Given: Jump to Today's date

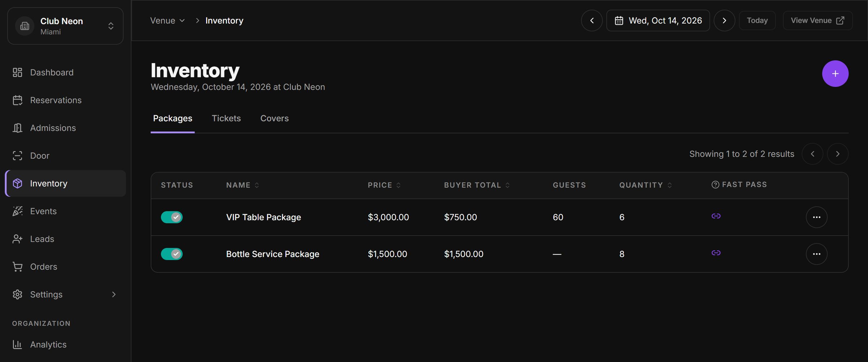Looking at the screenshot, I should 757,21.
